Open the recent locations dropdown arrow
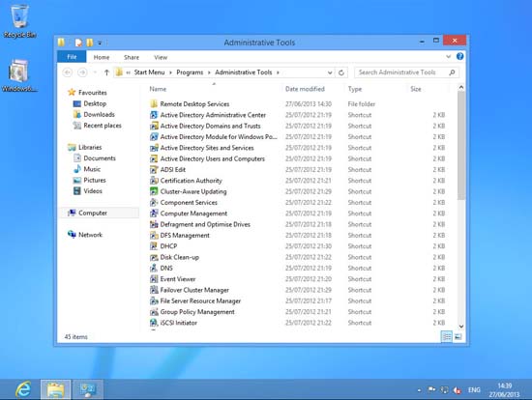Screen dimensions: 532x400 pyautogui.click(x=95, y=72)
